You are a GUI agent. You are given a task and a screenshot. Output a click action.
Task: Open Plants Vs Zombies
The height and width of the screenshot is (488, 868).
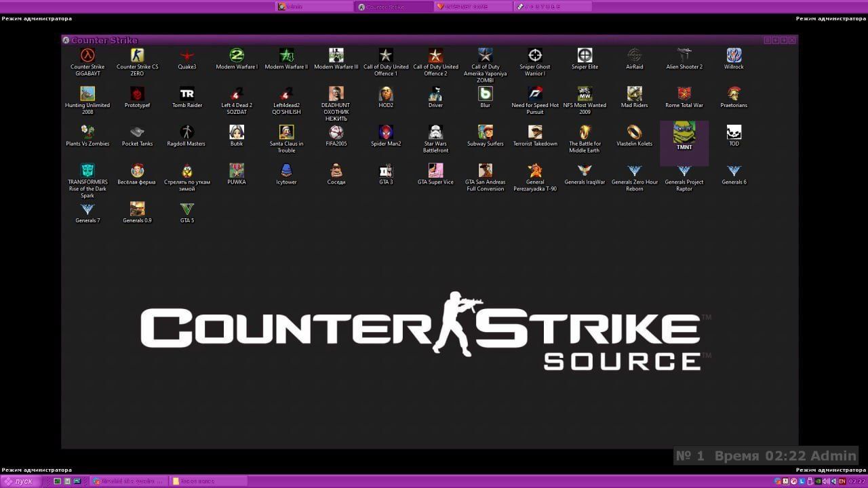[87, 132]
